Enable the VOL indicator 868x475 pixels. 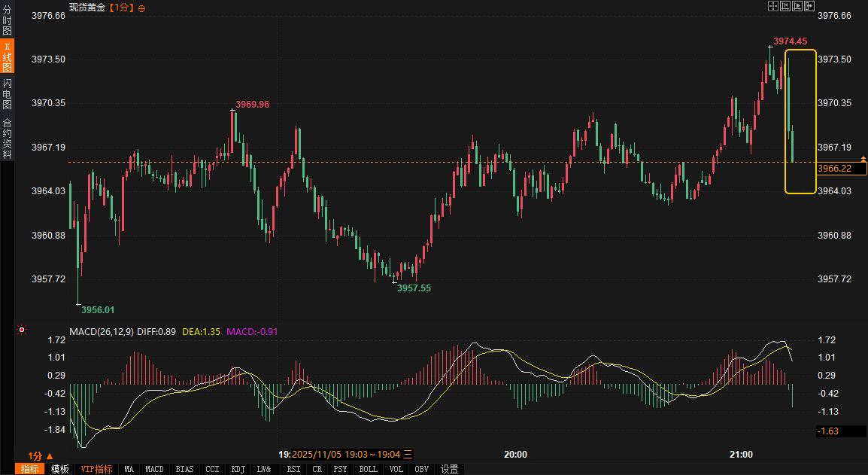(x=396, y=469)
